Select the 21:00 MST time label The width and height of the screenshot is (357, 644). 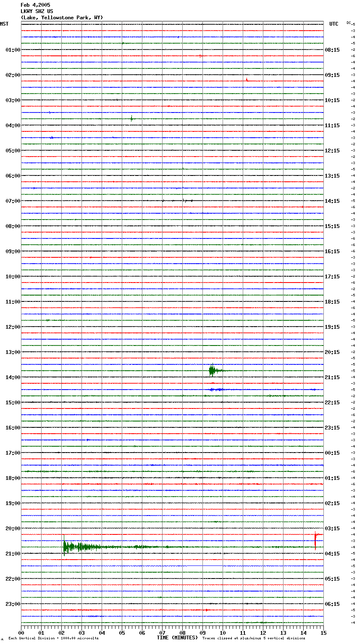pyautogui.click(x=13, y=554)
